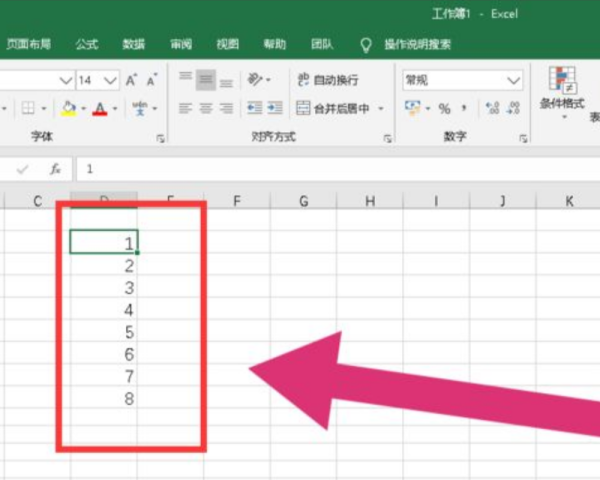Screen dimensions: 600x480
Task: Toggle center horizontal alignment
Action: (x=206, y=109)
